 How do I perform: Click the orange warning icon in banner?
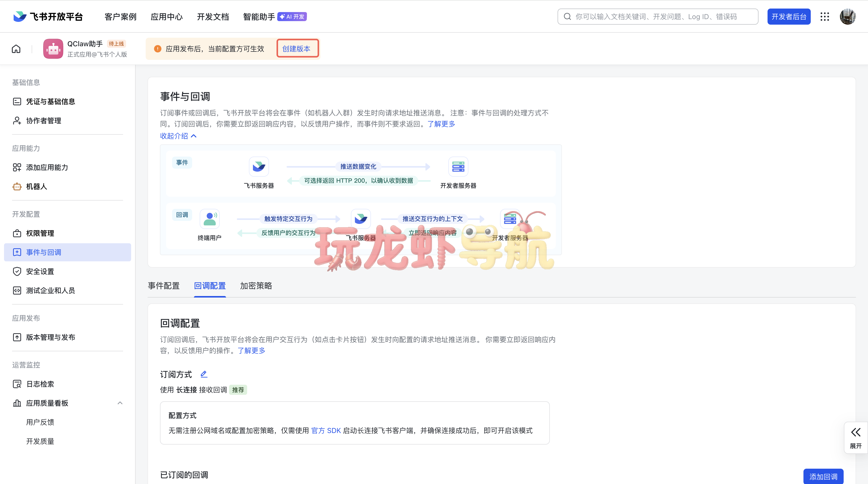coord(157,49)
